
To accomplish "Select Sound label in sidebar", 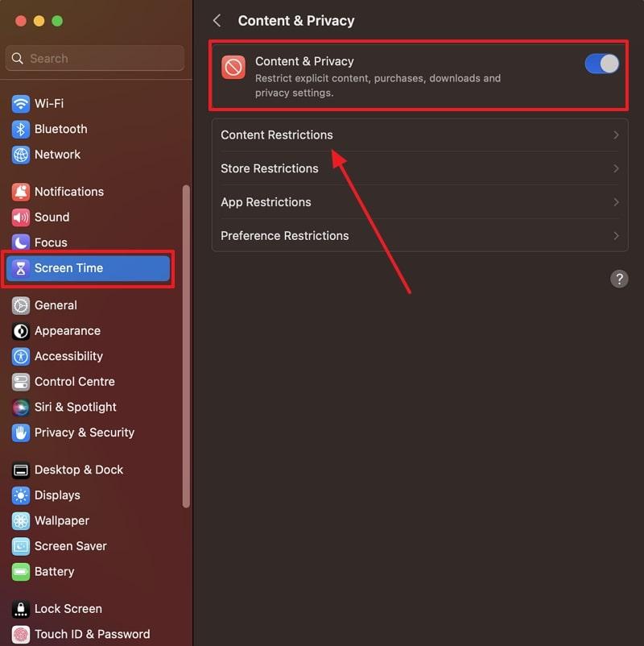I will click(52, 217).
